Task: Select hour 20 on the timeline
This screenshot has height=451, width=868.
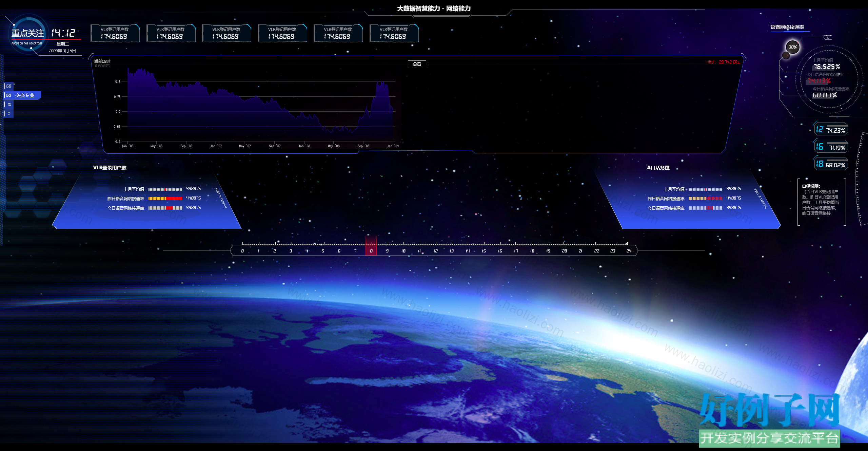Action: coord(565,251)
